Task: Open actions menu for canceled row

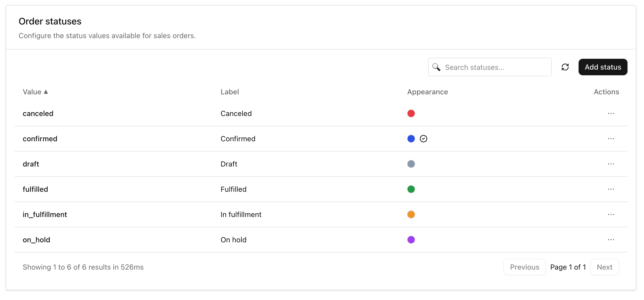Action: tap(611, 113)
